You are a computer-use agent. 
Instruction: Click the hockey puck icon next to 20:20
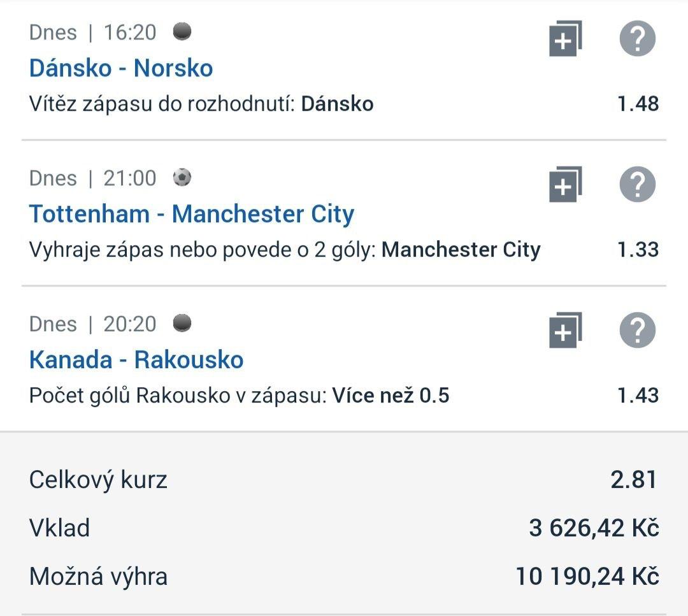tap(182, 324)
